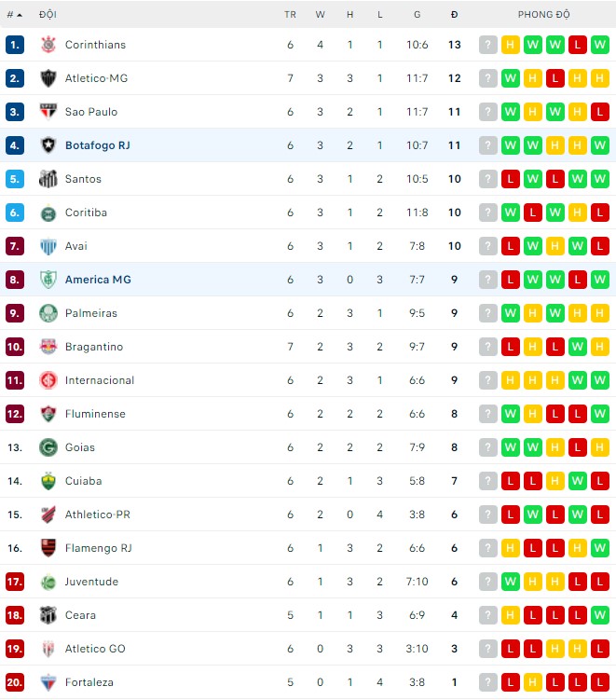The height and width of the screenshot is (700, 616).
Task: Click the Corinthians club crest icon
Action: click(x=48, y=45)
